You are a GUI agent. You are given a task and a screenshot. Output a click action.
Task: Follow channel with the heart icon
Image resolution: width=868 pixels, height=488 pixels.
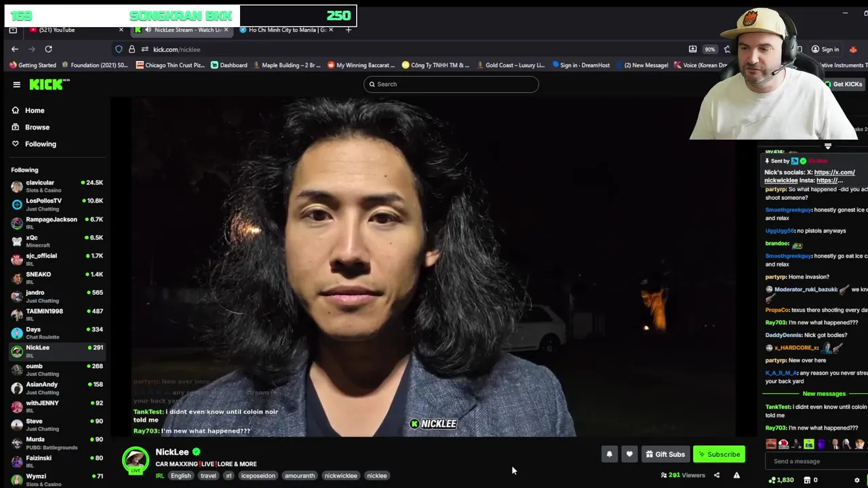629,454
